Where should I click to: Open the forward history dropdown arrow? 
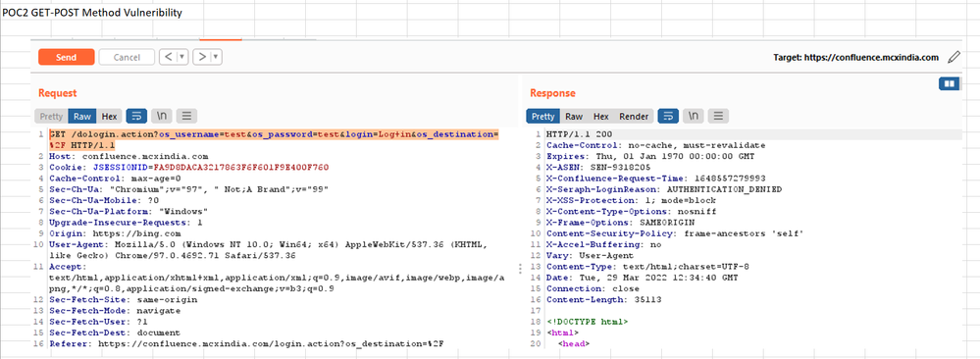(x=216, y=57)
